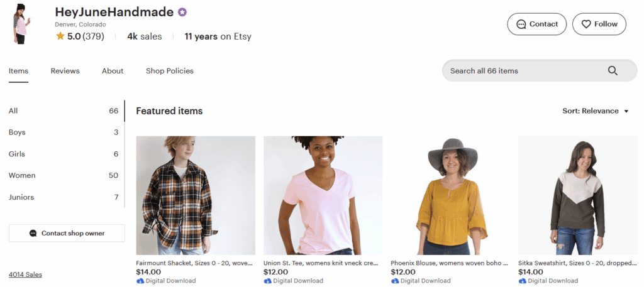Filter items by Women category
The width and height of the screenshot is (644, 287).
22,175
